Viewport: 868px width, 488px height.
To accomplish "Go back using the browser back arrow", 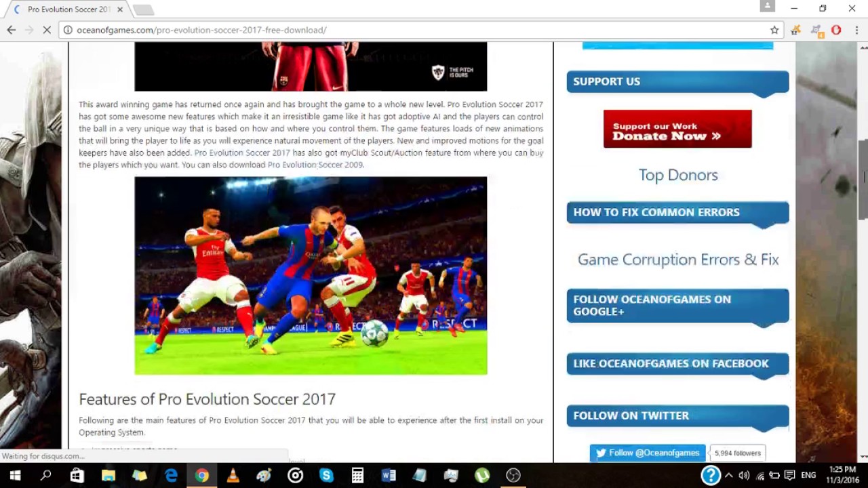I will (12, 30).
